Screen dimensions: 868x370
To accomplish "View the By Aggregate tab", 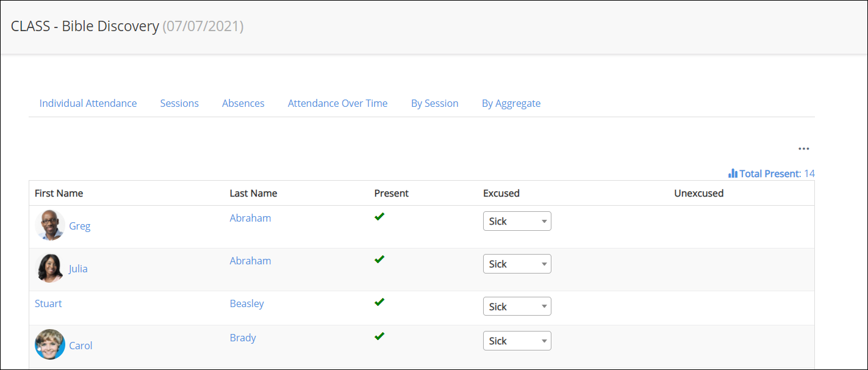I will [x=511, y=103].
